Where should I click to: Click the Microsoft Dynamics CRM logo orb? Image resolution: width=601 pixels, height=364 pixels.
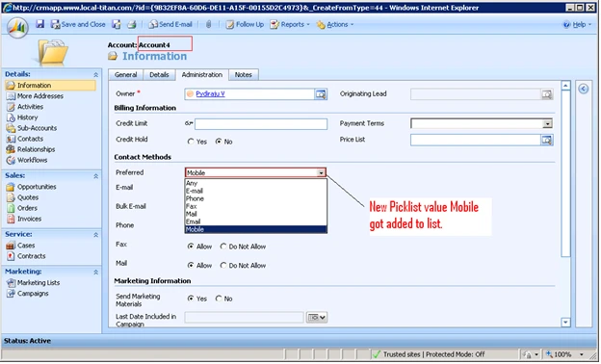pos(17,28)
